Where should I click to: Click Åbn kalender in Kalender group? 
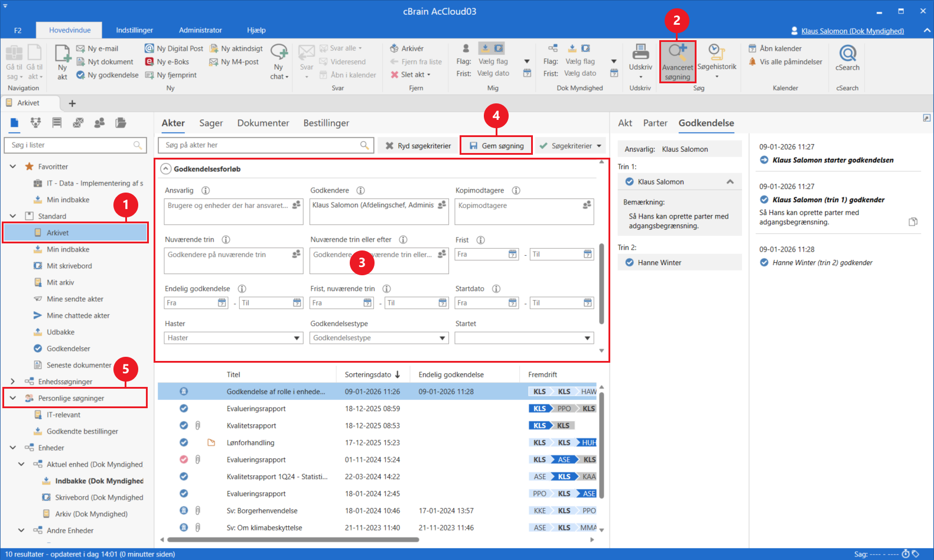coord(775,48)
